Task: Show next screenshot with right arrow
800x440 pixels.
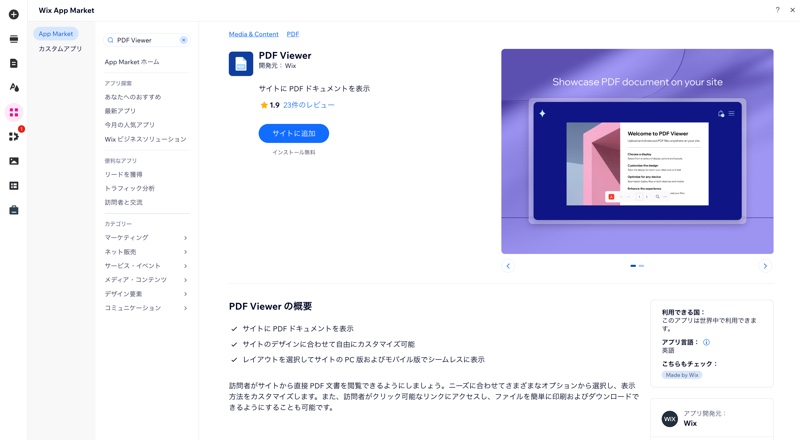Action: tap(764, 266)
